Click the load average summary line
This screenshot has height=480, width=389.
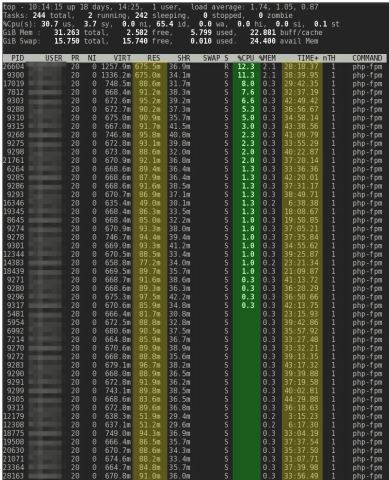click(x=161, y=7)
